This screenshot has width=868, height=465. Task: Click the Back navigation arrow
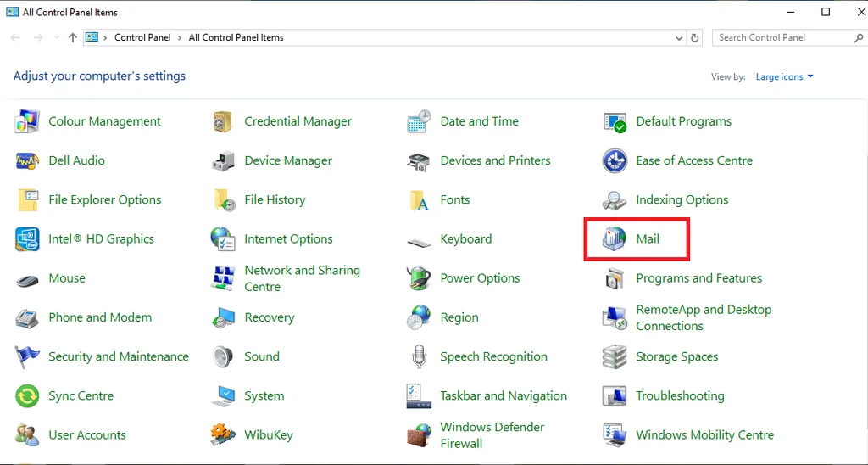(15, 37)
